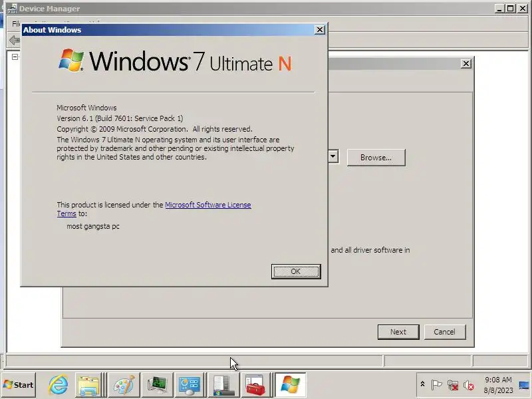Viewport: 532px width, 399px height.
Task: Close the driver update wizard window
Action: [466, 64]
